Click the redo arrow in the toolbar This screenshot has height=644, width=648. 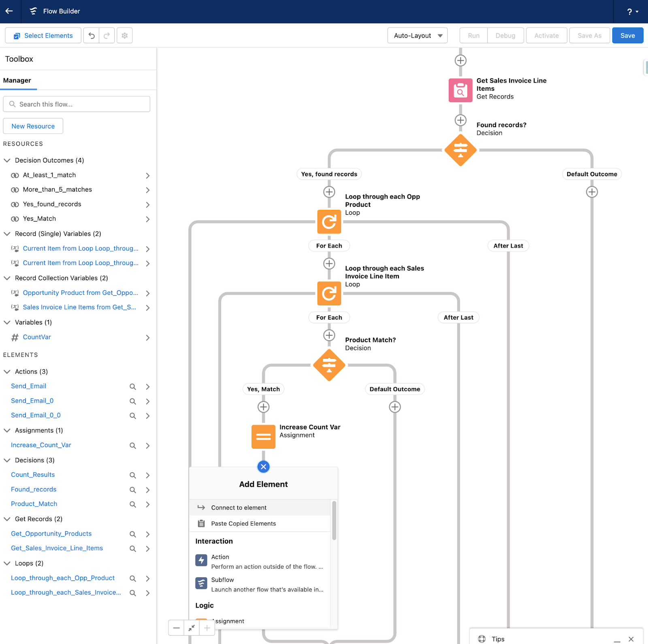(107, 36)
